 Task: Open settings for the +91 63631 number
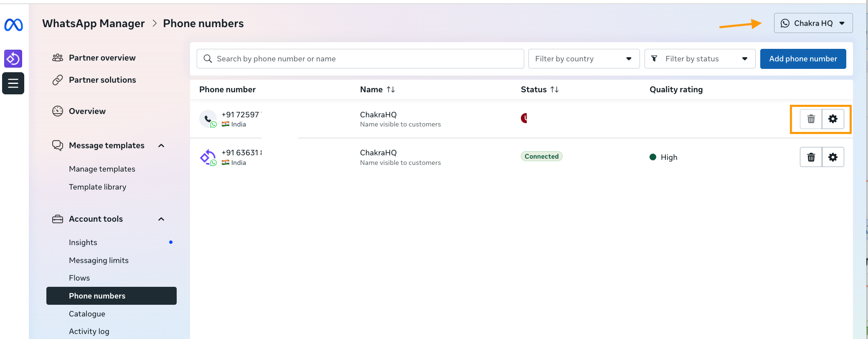click(x=832, y=157)
